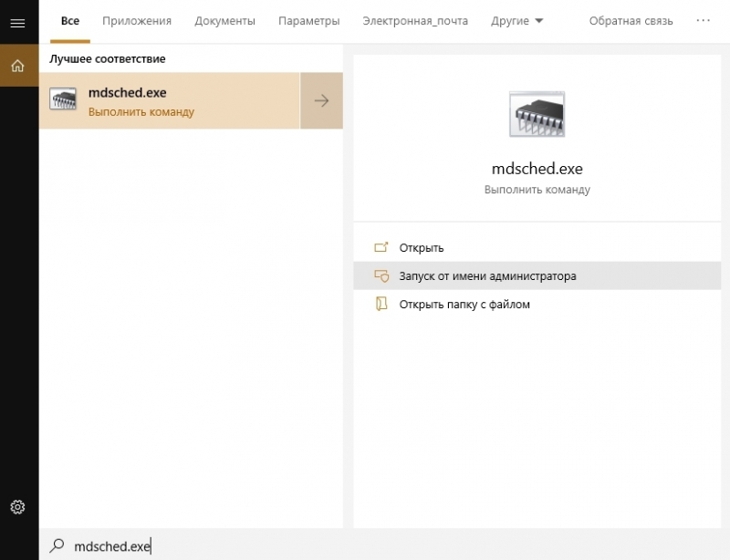The height and width of the screenshot is (560, 730).
Task: Switch to the Все tab
Action: 70,21
